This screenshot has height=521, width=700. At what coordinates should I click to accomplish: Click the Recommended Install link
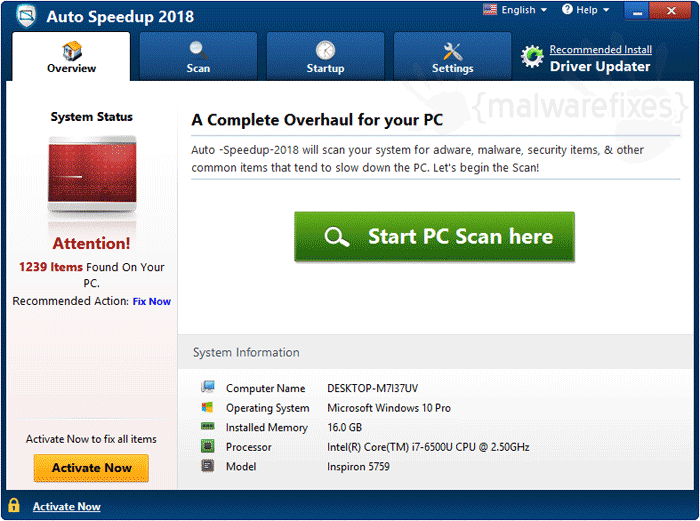[x=600, y=50]
